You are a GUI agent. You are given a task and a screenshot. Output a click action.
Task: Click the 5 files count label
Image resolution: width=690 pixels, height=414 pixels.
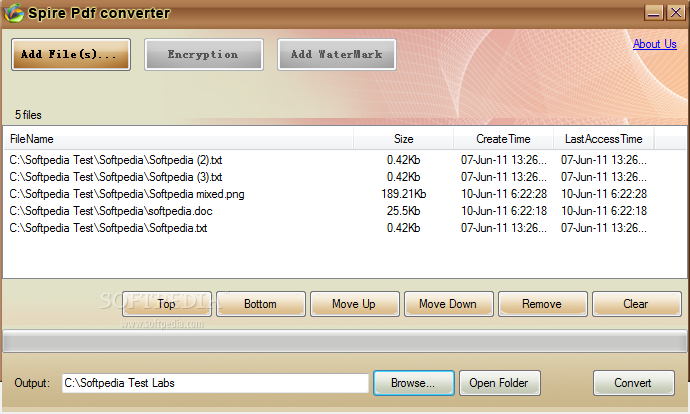(x=28, y=115)
